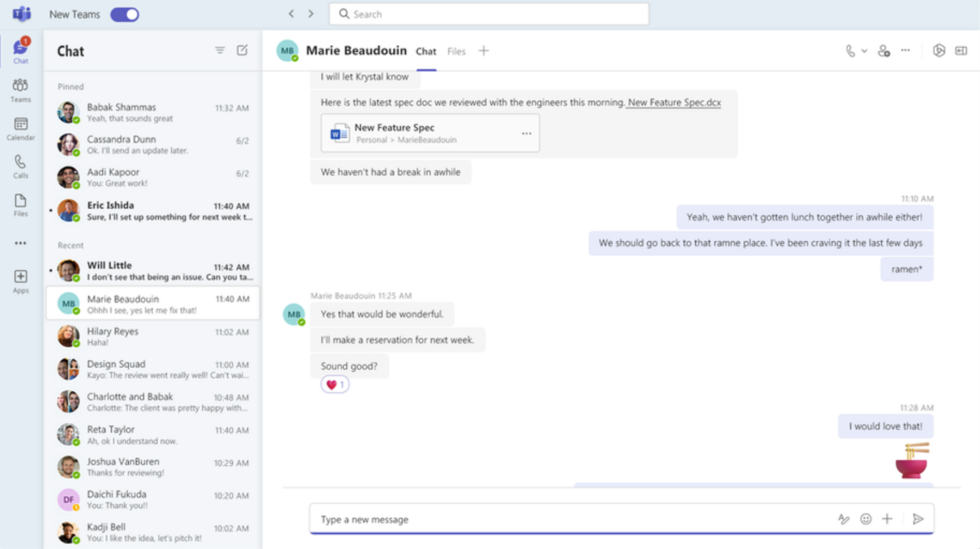This screenshot has height=549, width=980.
Task: Switch to the Files tab
Action: [x=456, y=51]
